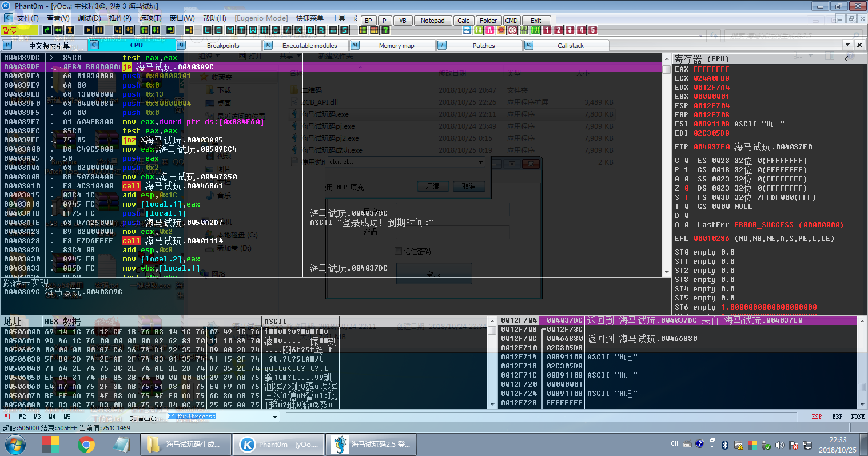Open the 插件(P) menu
Image resolution: width=868 pixels, height=456 pixels.
(x=120, y=18)
